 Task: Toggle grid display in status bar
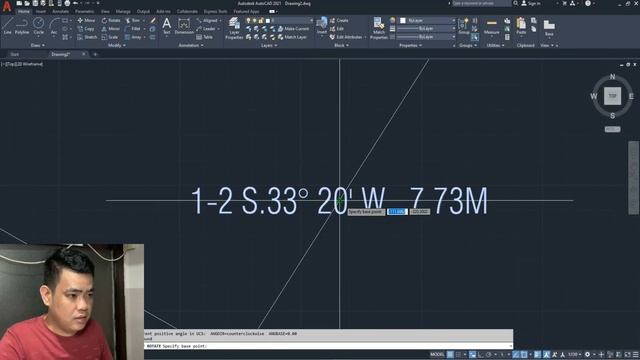(x=450, y=354)
